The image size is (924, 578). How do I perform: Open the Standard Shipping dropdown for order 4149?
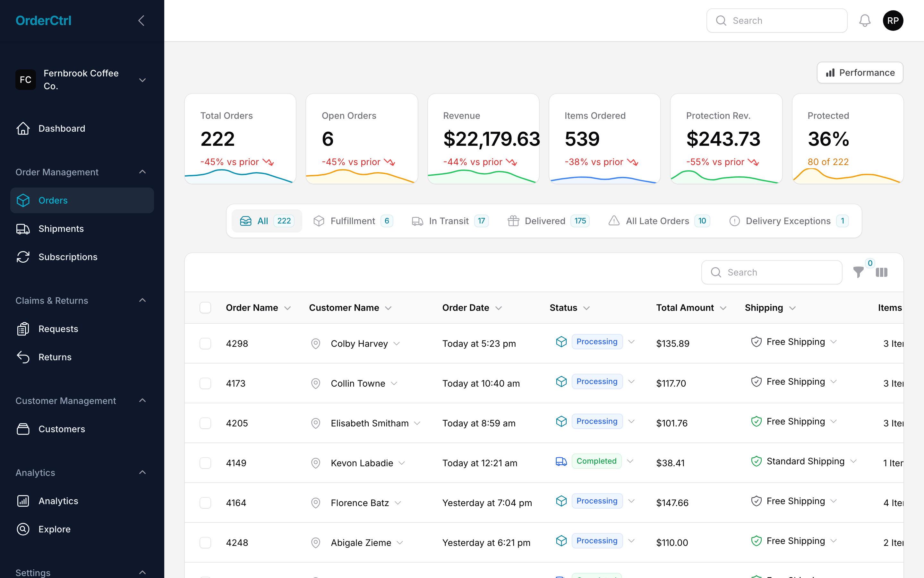pos(854,461)
